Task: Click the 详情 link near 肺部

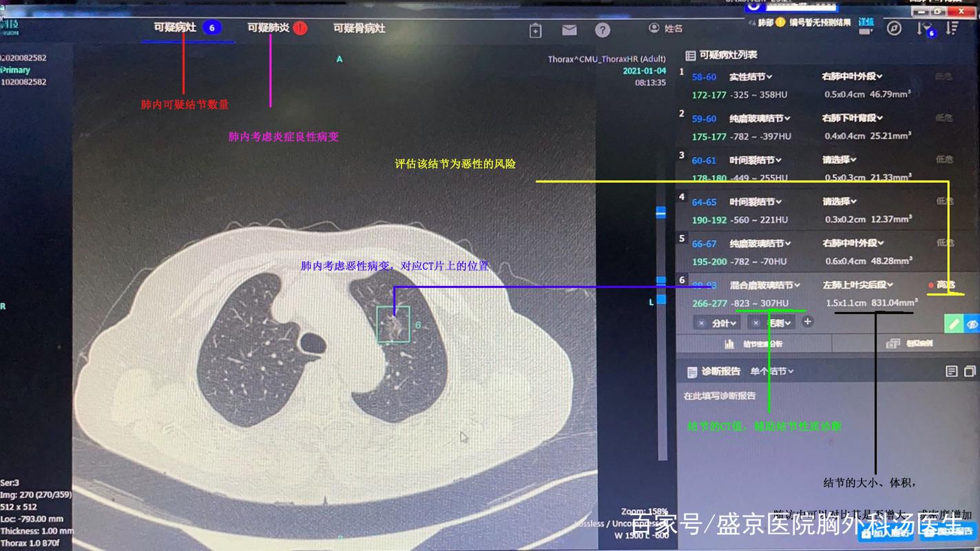Action: (866, 23)
